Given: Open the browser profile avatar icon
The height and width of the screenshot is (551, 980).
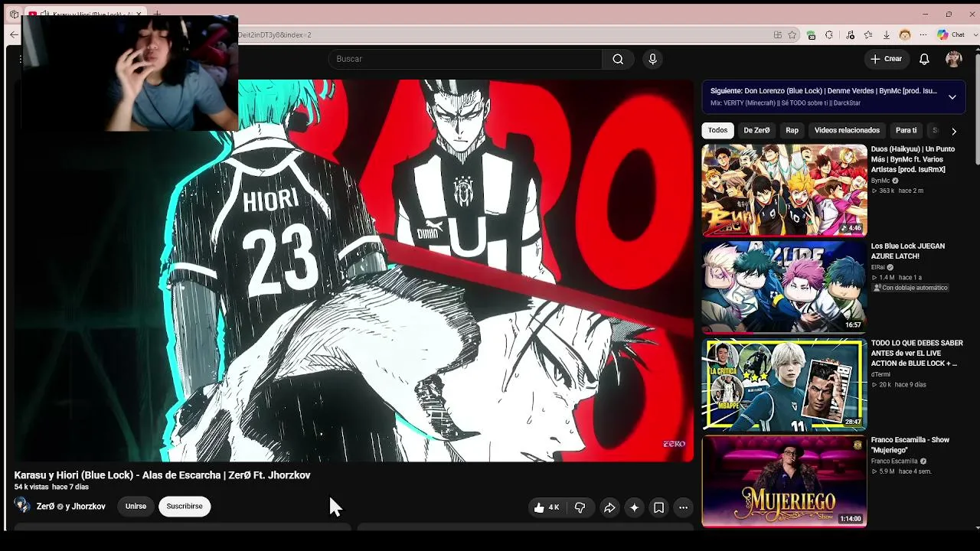Looking at the screenshot, I should click(905, 34).
